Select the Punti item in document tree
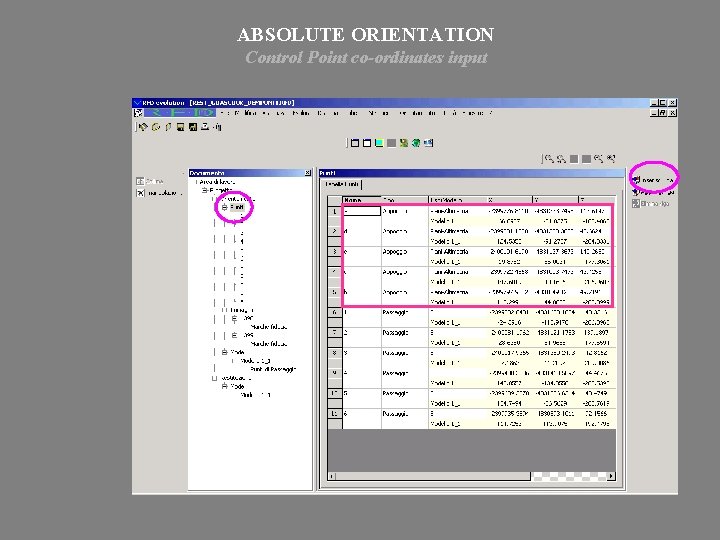This screenshot has height=540, width=720. (x=237, y=208)
